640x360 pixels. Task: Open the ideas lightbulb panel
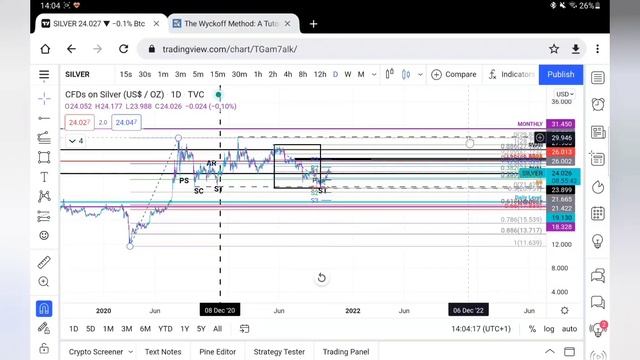(598, 241)
